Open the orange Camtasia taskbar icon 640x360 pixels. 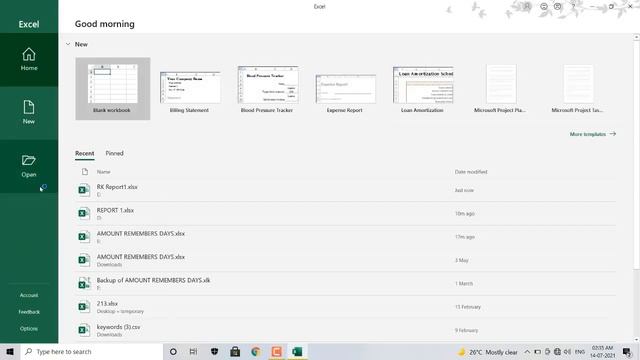pyautogui.click(x=277, y=351)
